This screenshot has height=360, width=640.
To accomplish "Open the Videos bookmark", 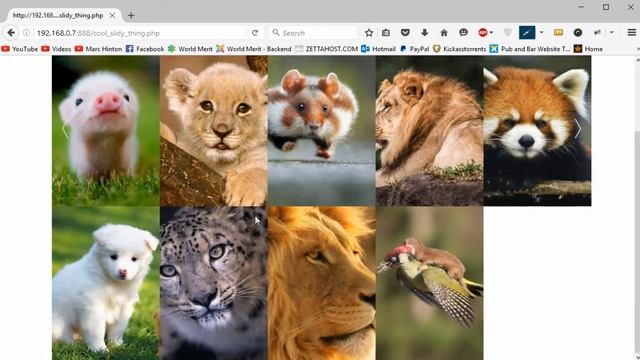I will 56,49.
